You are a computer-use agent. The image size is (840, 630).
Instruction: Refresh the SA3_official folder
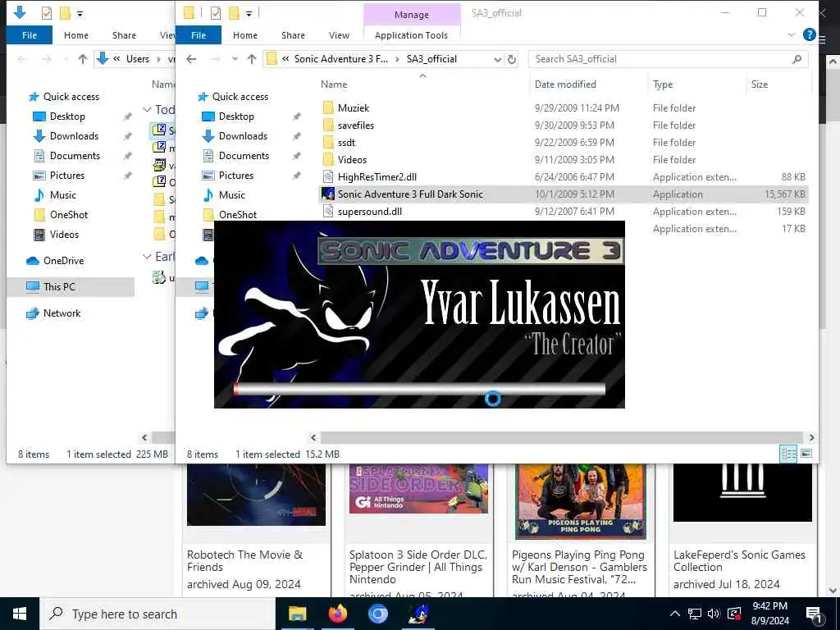point(512,59)
